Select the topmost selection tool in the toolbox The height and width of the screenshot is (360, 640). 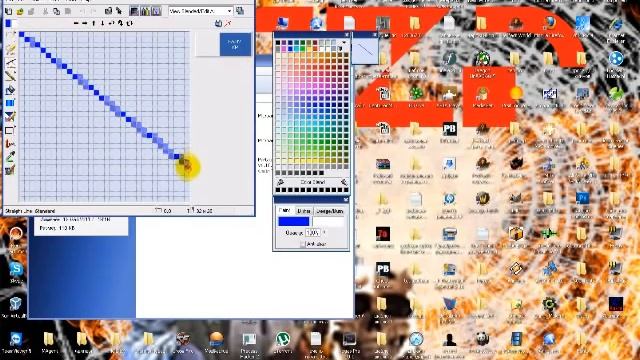[x=10, y=36]
